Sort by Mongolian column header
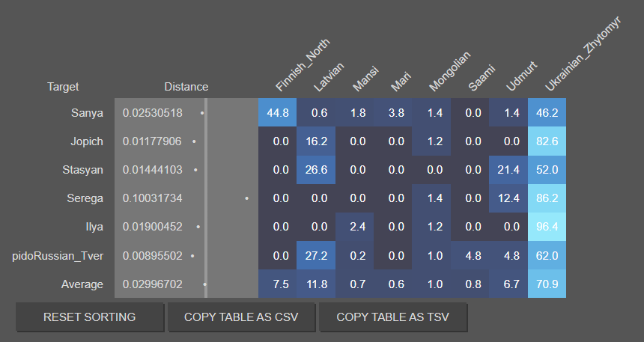The width and height of the screenshot is (644, 342). click(x=449, y=72)
